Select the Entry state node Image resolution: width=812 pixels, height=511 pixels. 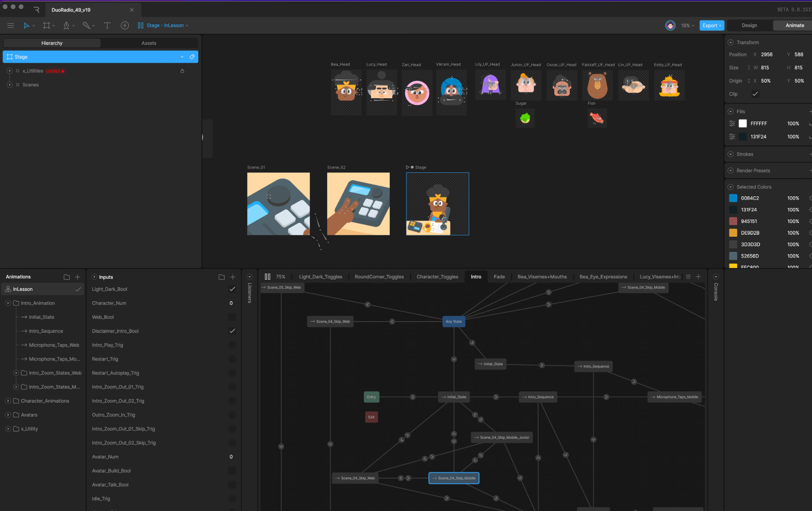[x=372, y=397]
